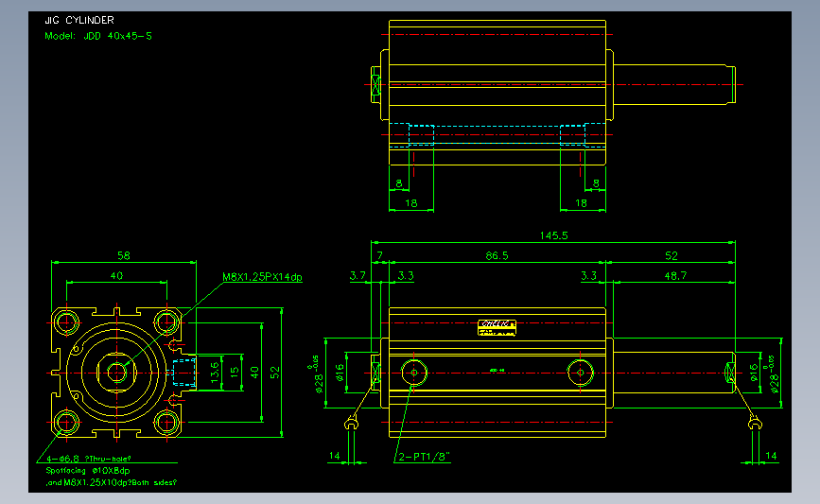Select the 15 dimension value
Image resolution: width=820 pixels, height=504 pixels.
(235, 373)
